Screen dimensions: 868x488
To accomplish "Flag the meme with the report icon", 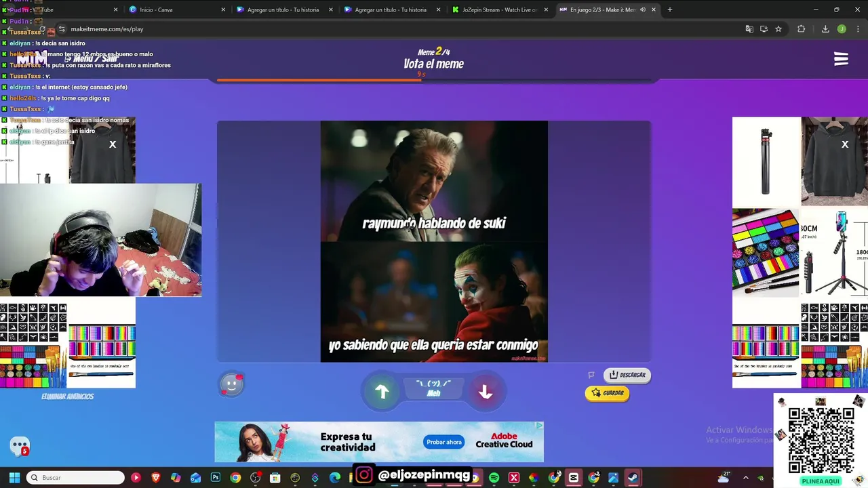I will click(591, 375).
